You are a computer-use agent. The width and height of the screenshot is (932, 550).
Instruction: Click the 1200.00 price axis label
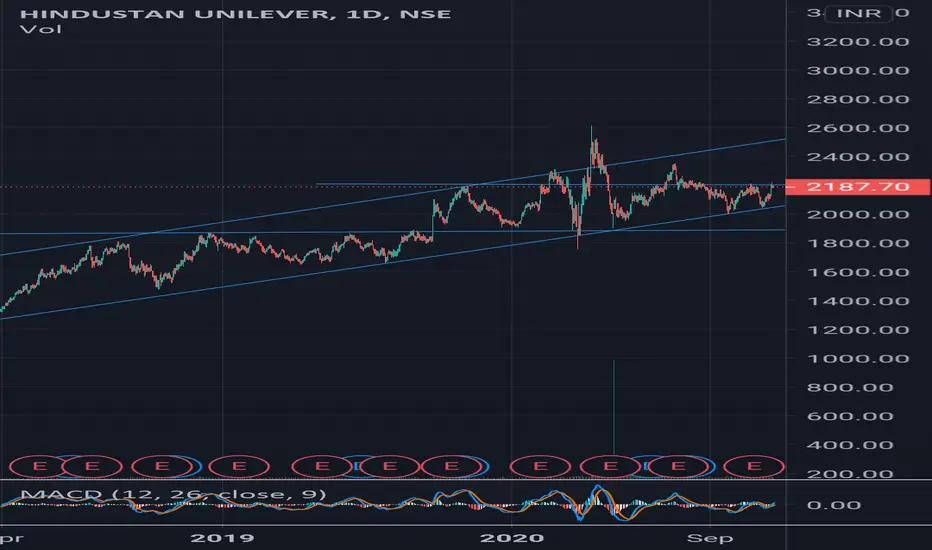click(858, 330)
